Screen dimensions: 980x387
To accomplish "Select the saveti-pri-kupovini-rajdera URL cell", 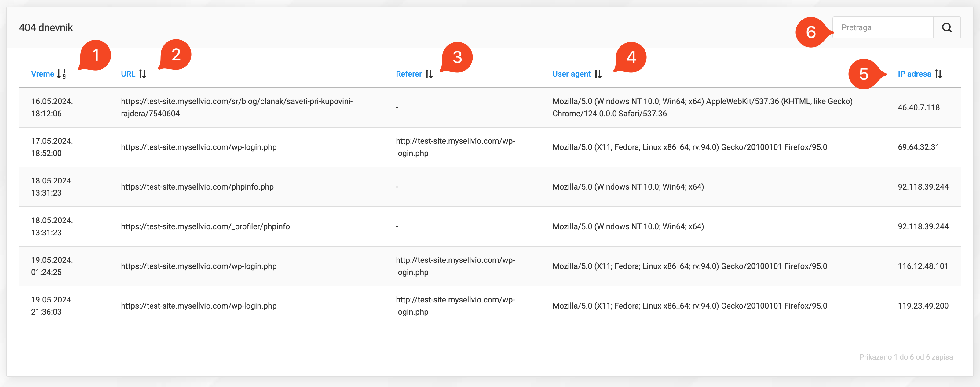I will 237,107.
